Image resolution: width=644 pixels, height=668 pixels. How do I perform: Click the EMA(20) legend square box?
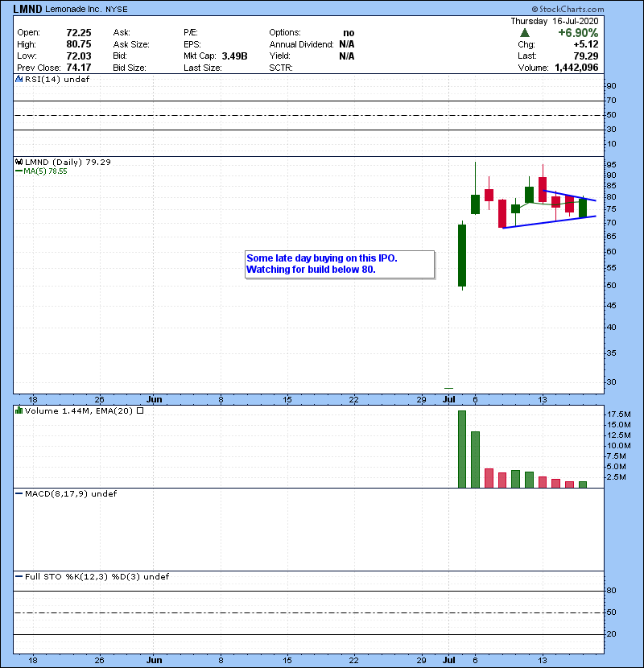tap(140, 410)
